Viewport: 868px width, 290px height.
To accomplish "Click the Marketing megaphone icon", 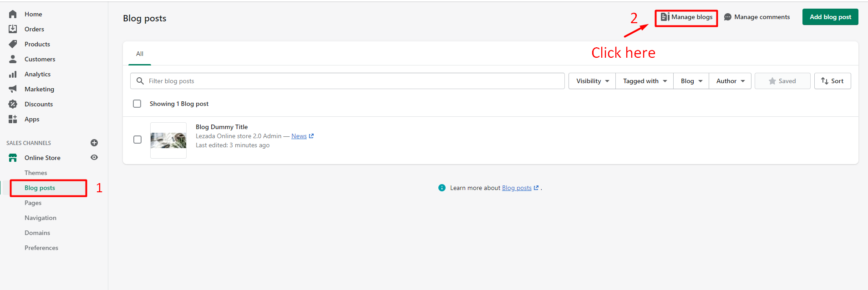I will point(13,89).
